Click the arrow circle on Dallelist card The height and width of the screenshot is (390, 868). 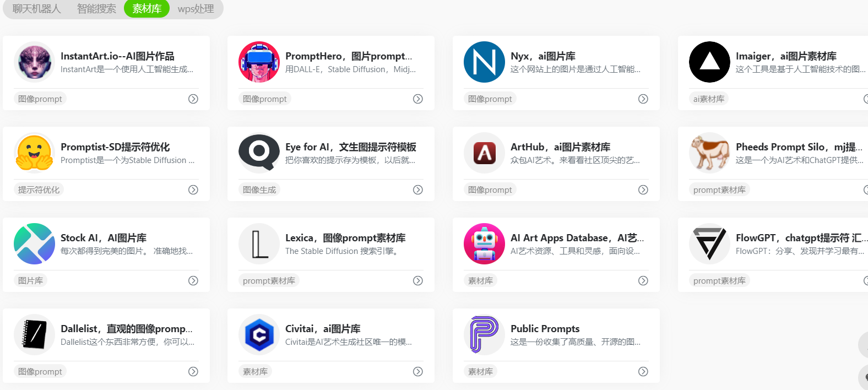tap(193, 371)
